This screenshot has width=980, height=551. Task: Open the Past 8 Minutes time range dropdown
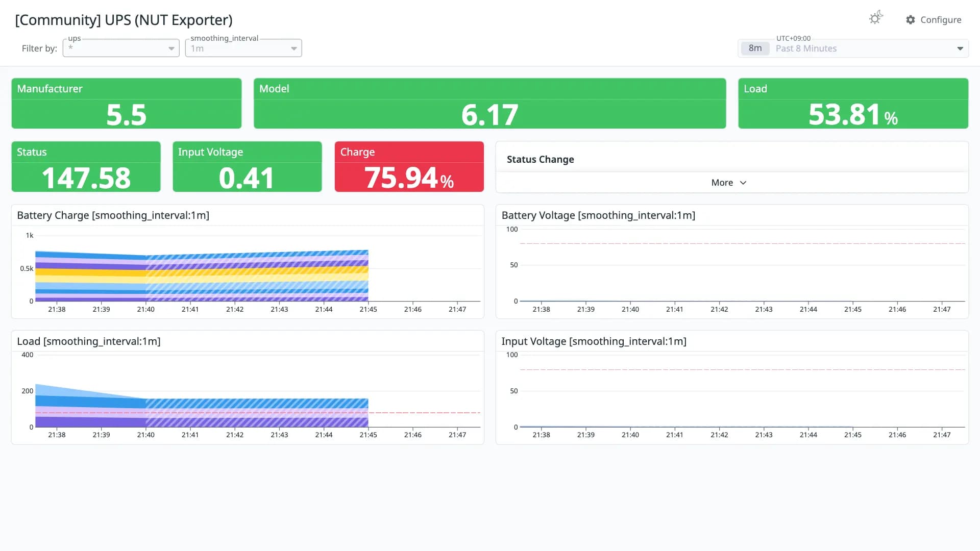click(853, 48)
